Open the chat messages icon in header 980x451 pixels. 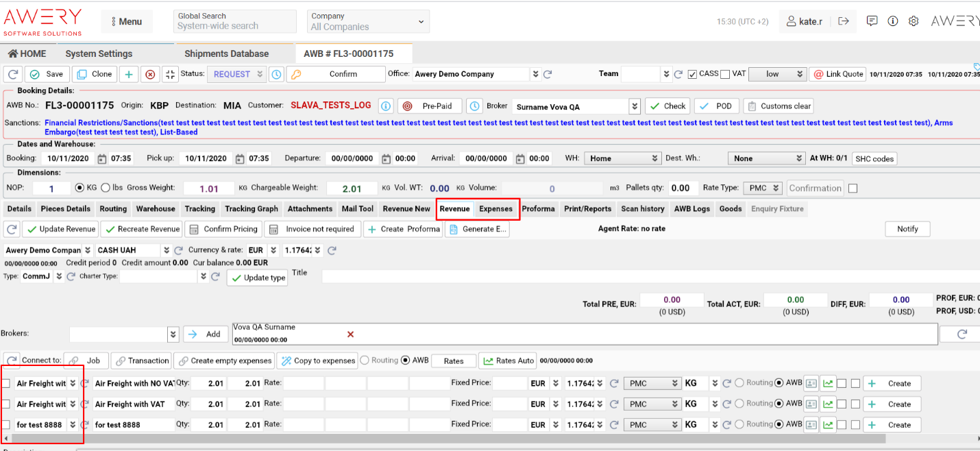coord(872,21)
